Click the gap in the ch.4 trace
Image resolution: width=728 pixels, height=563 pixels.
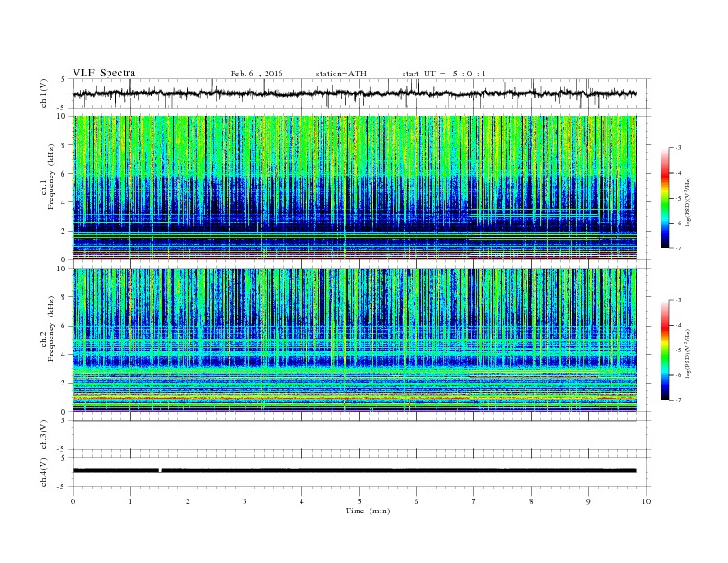coord(160,471)
